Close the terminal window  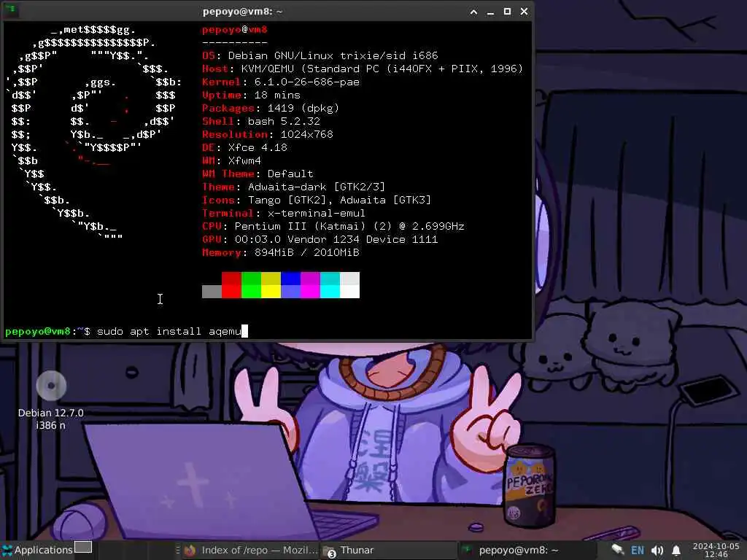524,12
